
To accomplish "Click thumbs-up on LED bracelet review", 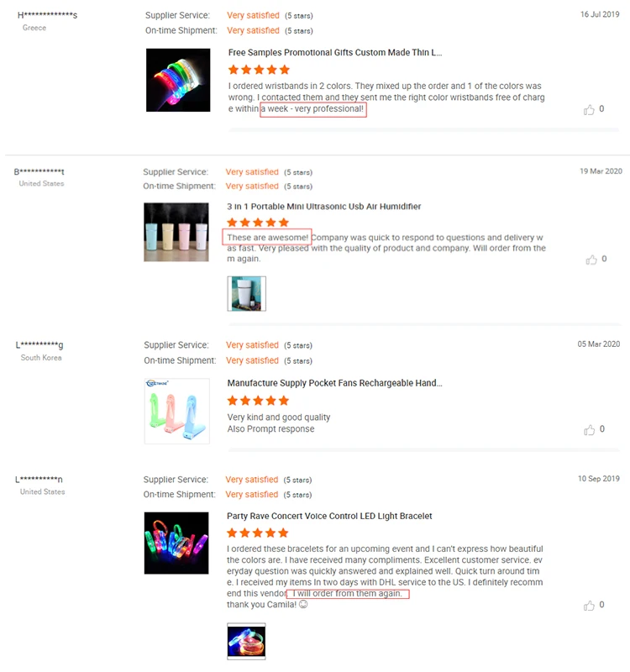I will 589,605.
